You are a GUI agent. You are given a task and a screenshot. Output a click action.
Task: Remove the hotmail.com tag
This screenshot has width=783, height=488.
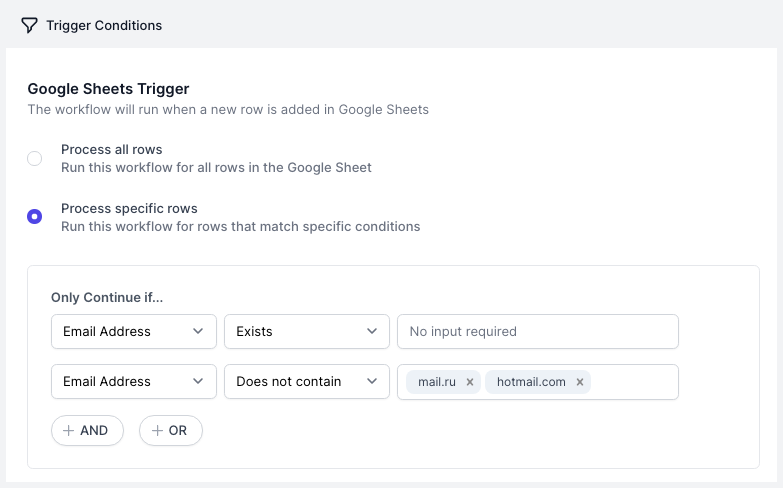pyautogui.click(x=580, y=382)
